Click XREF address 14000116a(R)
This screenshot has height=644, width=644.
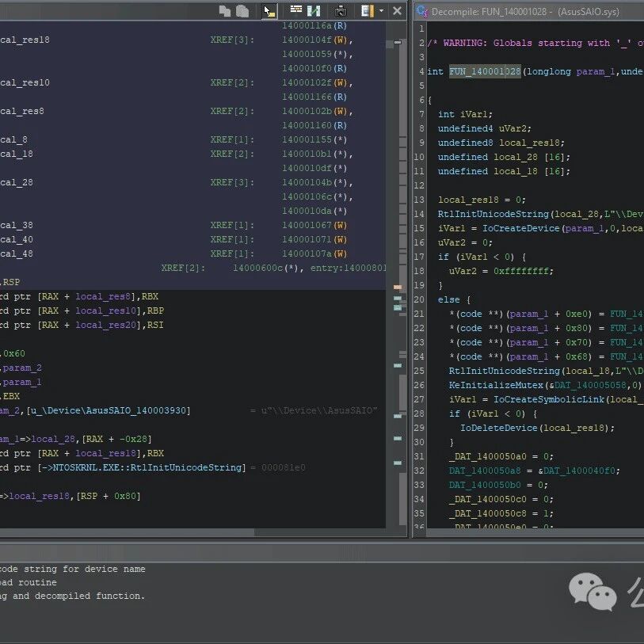[x=314, y=25]
